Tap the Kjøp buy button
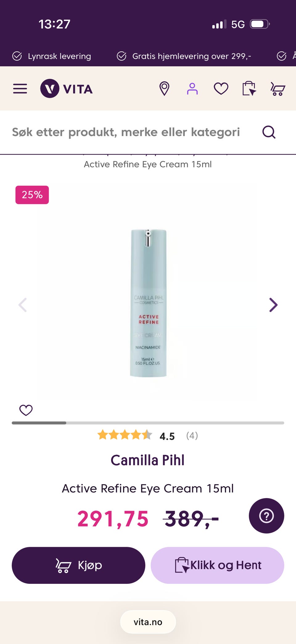296x644 pixels. click(x=78, y=565)
